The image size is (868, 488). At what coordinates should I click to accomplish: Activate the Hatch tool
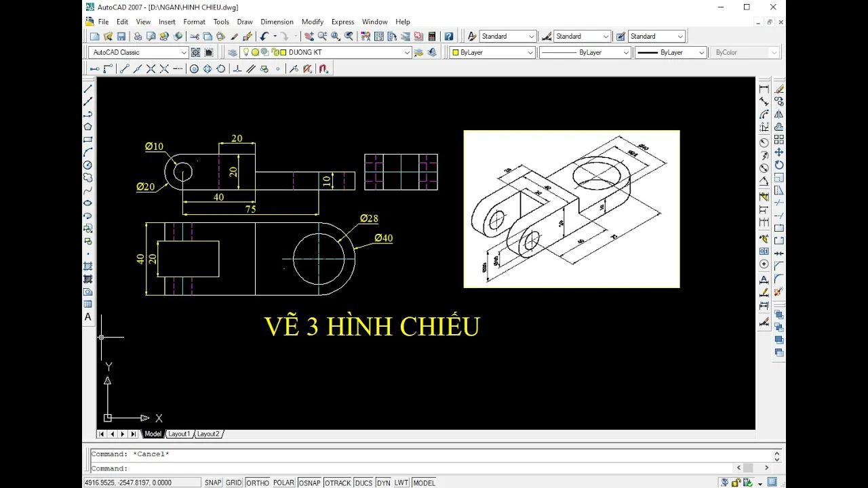tap(88, 266)
